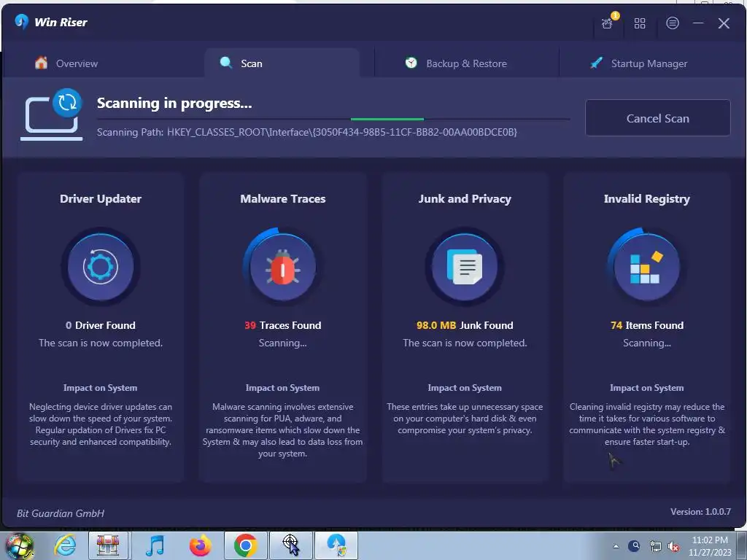Launch Google Chrome from the taskbar
The width and height of the screenshot is (747, 560).
(245, 545)
